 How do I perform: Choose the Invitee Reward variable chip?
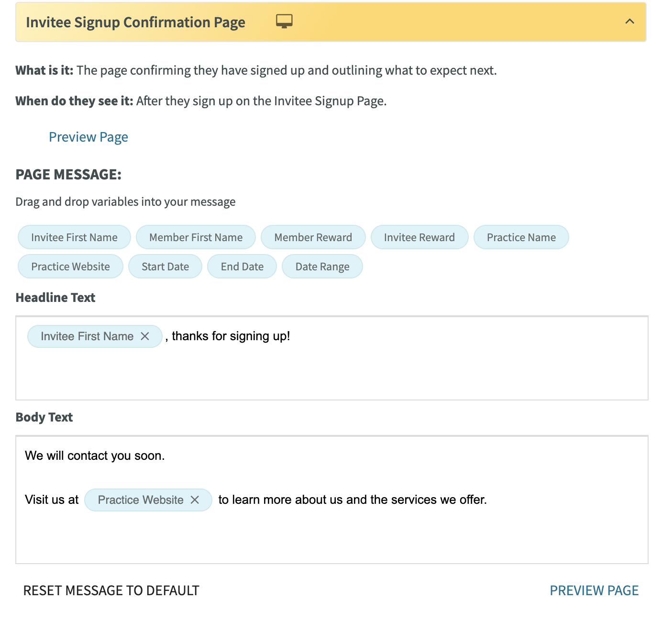(419, 237)
